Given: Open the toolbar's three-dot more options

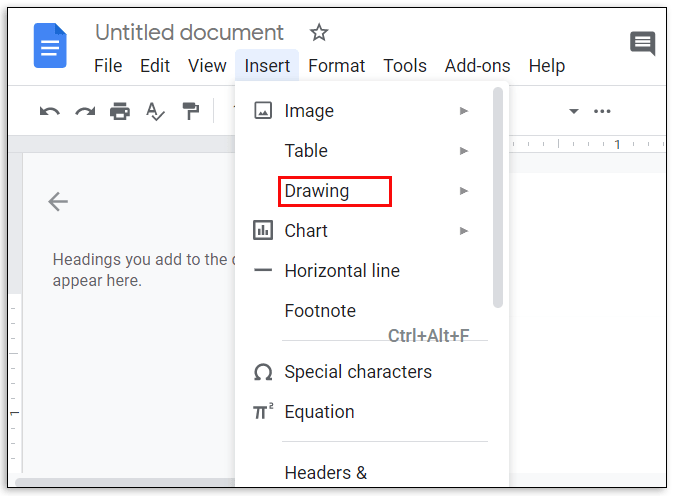Looking at the screenshot, I should (x=602, y=111).
